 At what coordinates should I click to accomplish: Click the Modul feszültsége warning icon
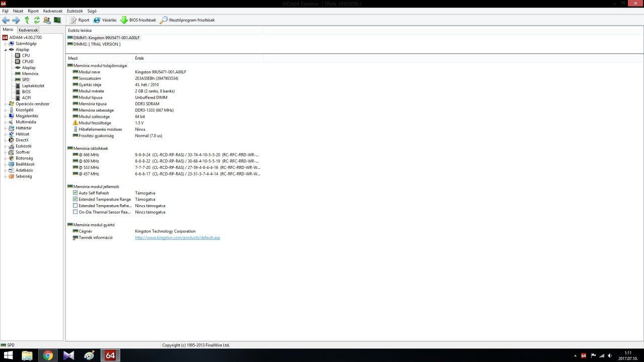pyautogui.click(x=75, y=123)
